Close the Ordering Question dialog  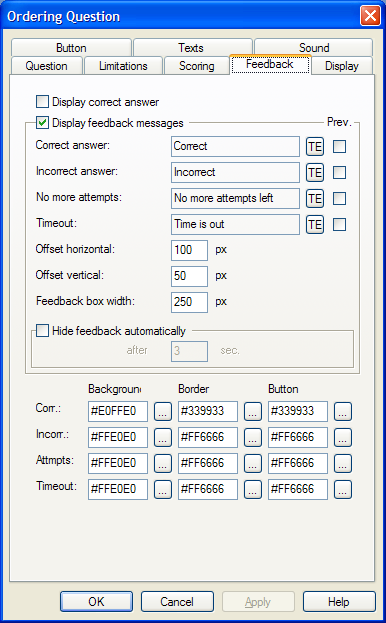tap(370, 16)
